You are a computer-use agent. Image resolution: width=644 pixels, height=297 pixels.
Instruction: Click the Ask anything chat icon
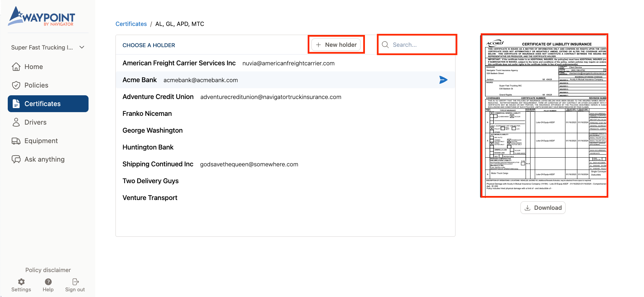(x=16, y=159)
